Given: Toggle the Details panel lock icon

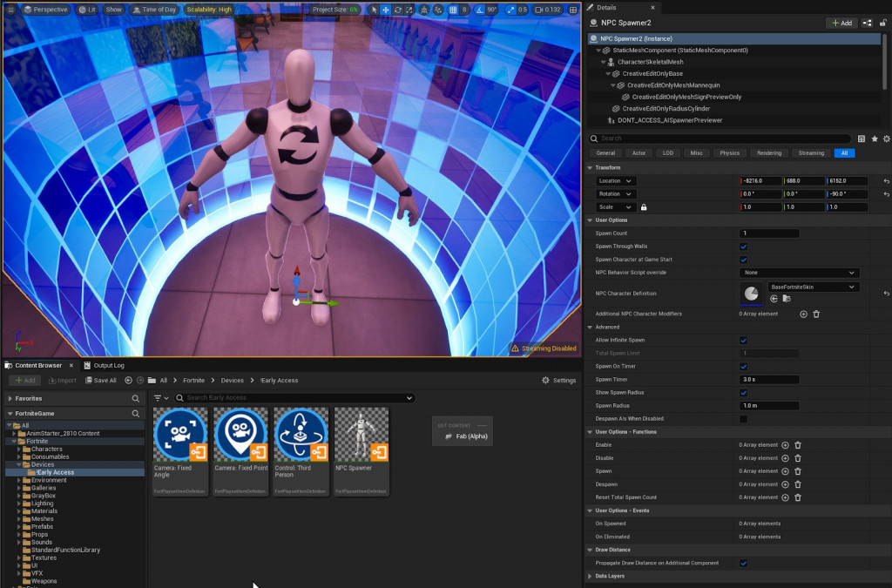Looking at the screenshot, I should pos(883,23).
